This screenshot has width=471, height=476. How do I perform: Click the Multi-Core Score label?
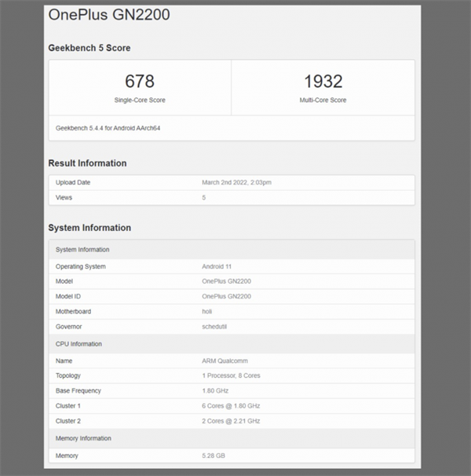[323, 100]
